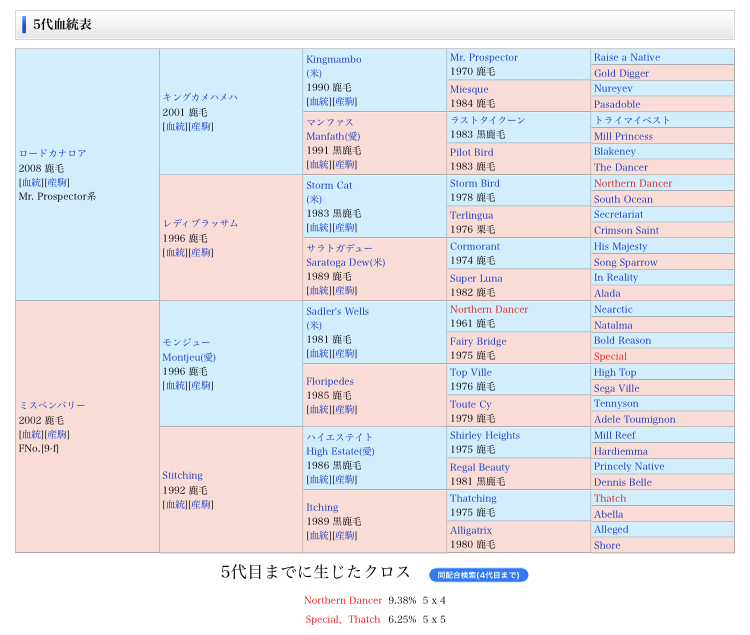Open the Floripedes mare link
Viewport: 750px width, 635px height.
pos(329,381)
